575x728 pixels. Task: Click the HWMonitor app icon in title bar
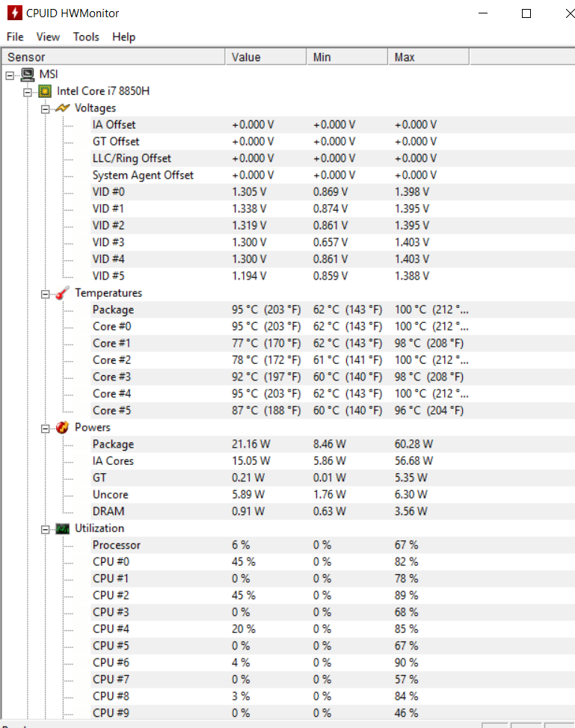[x=14, y=13]
